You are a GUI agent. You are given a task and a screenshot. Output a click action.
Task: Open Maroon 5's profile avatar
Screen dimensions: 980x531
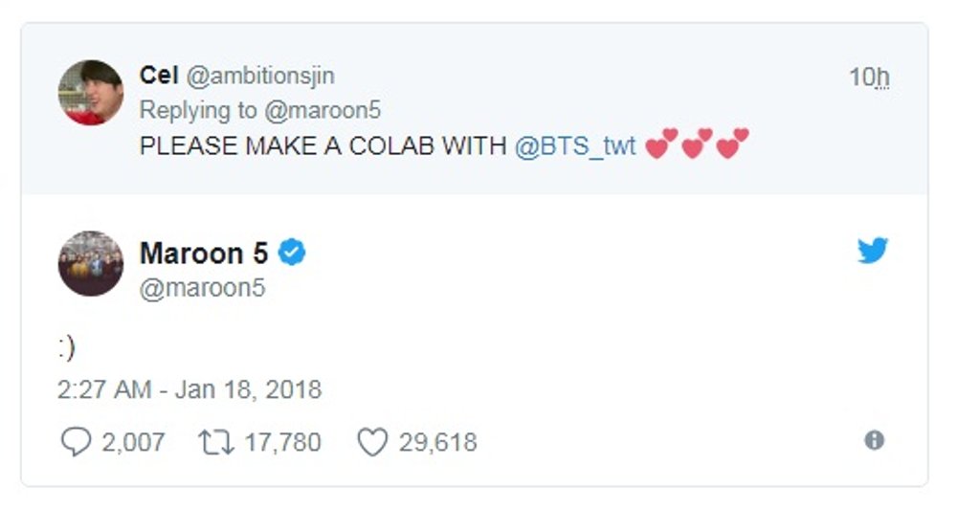tap(91, 263)
